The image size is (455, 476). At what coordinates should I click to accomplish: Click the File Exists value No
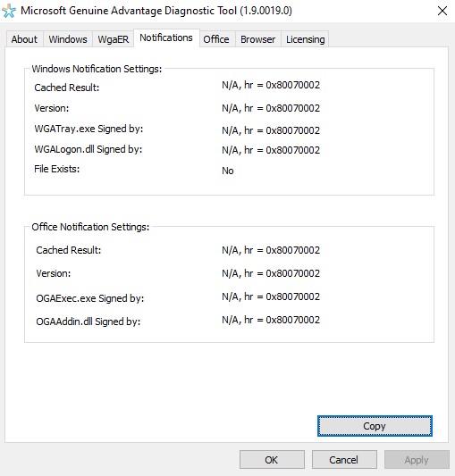pyautogui.click(x=228, y=171)
